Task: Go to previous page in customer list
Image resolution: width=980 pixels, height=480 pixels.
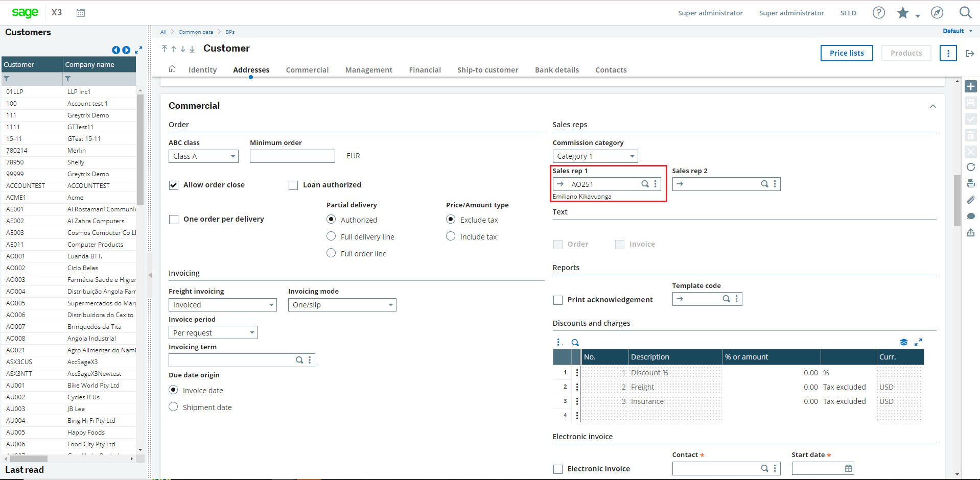Action: 116,50
